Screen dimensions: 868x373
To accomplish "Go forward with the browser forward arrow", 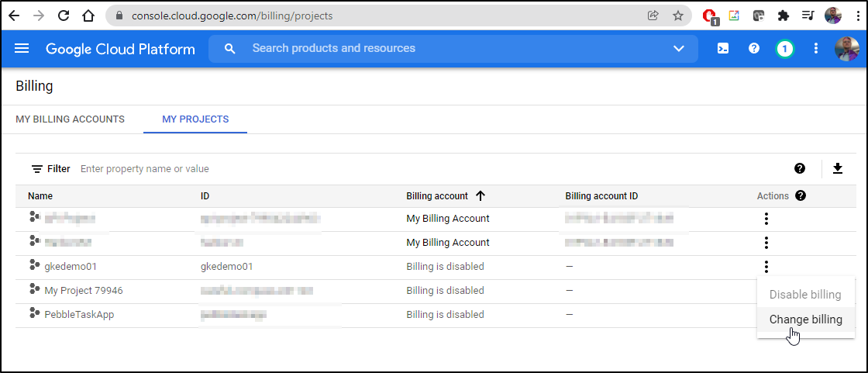I will [39, 16].
